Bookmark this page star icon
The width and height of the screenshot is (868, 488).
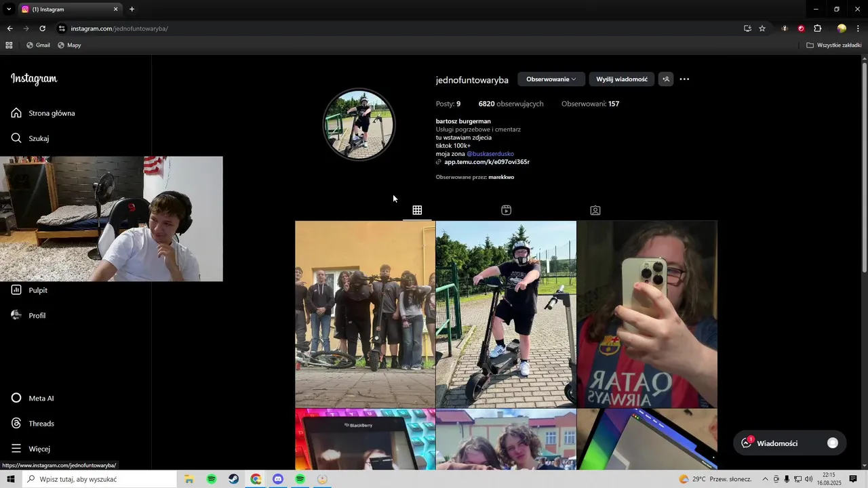click(762, 28)
